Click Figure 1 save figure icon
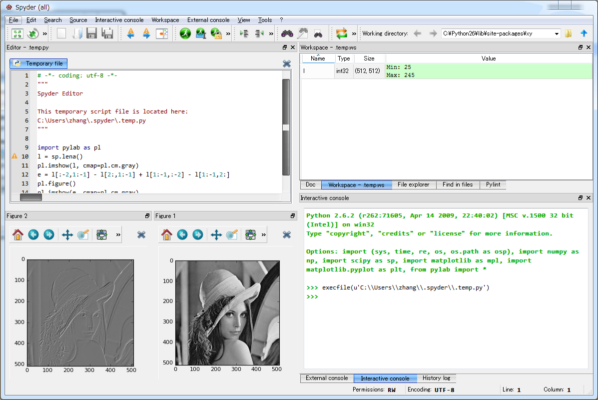Screen dimensions: 598x400 click(251, 235)
